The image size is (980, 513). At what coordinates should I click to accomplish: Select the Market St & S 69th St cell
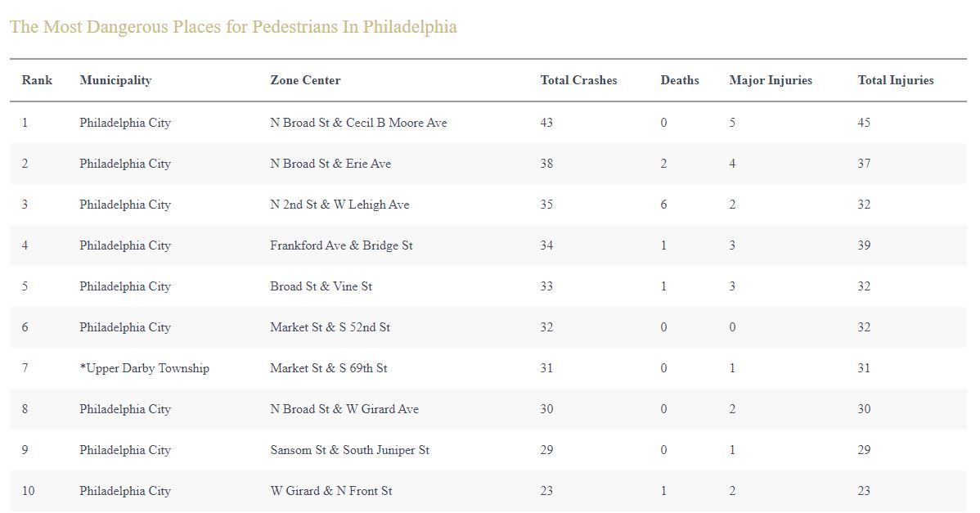329,368
